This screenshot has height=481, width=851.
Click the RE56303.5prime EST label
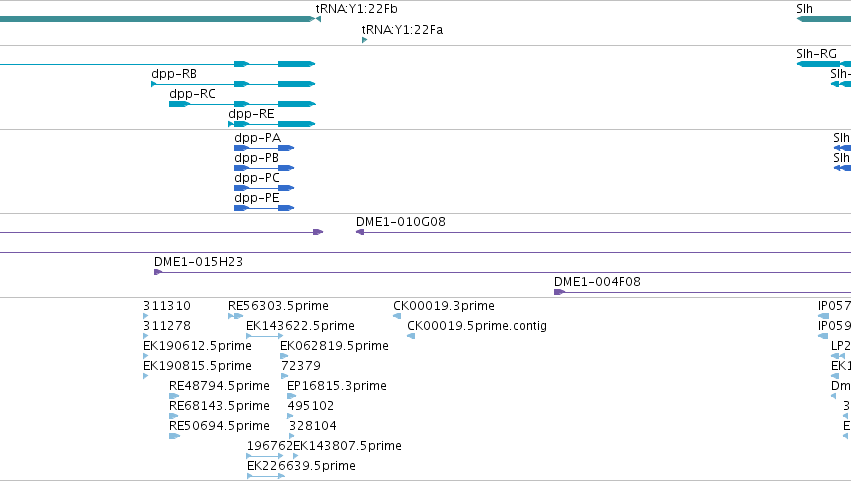coord(278,306)
